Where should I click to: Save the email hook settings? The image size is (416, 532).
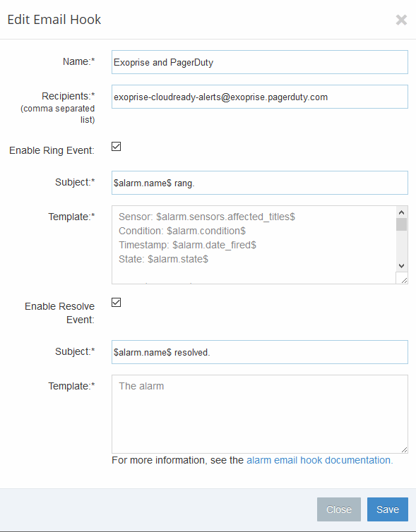(388, 509)
